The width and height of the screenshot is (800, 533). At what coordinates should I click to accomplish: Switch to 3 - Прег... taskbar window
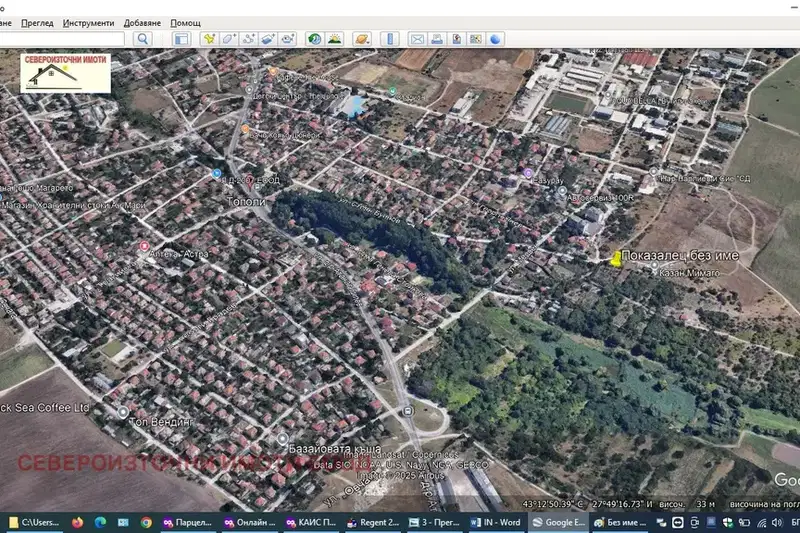click(434, 522)
